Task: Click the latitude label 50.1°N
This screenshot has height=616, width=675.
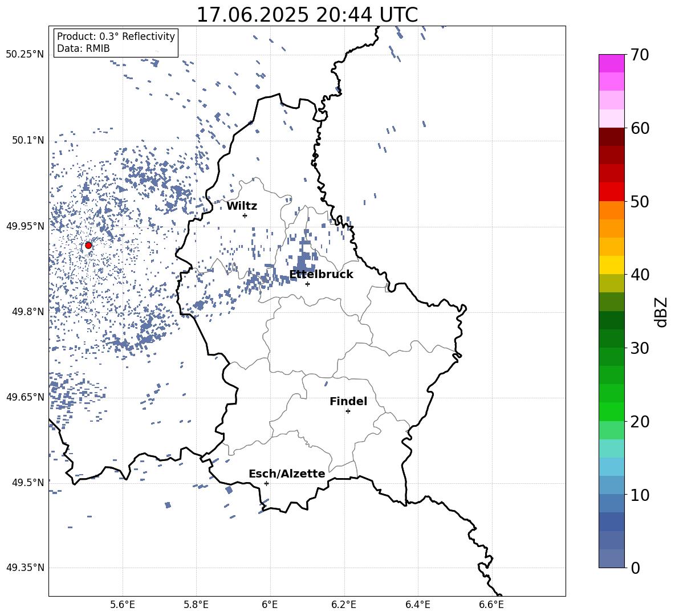Action: pos(28,140)
